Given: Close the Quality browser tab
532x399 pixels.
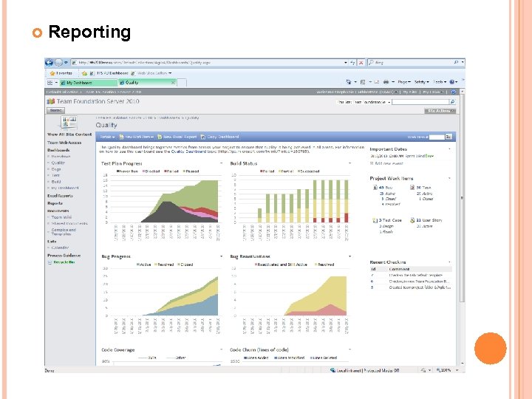Looking at the screenshot, I should coord(173,83).
